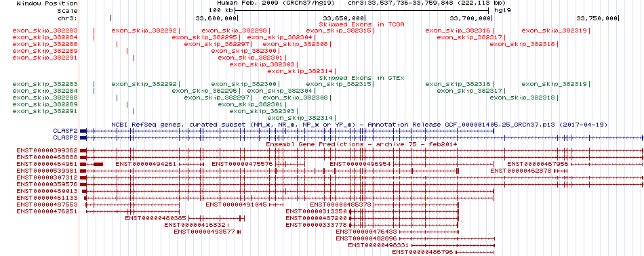This screenshot has width=644, height=256.
Task: Select green GTEx item exon_skip_382300
Action: pos(244,84)
